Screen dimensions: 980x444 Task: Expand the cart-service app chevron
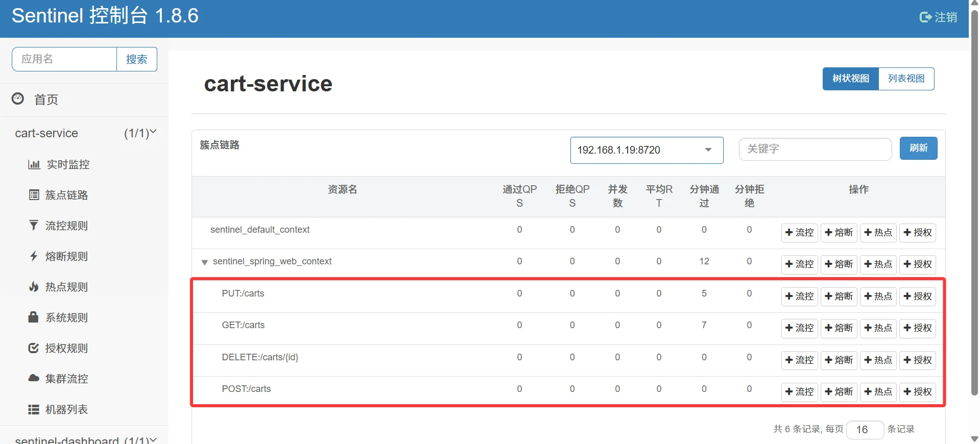pyautogui.click(x=153, y=132)
